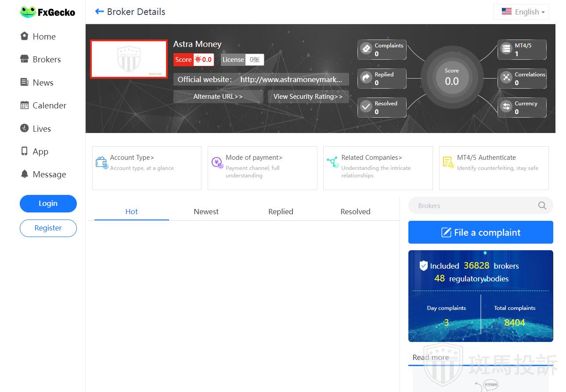This screenshot has height=392, width=566.
Task: Click the Astra Money logo thumbnail
Action: pos(129,59)
